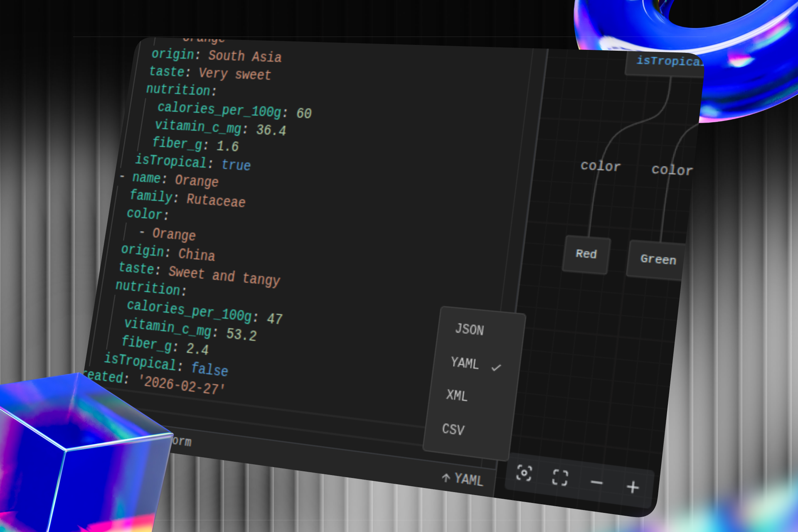Select the Red graph node
The width and height of the screenshot is (798, 532).
586,254
